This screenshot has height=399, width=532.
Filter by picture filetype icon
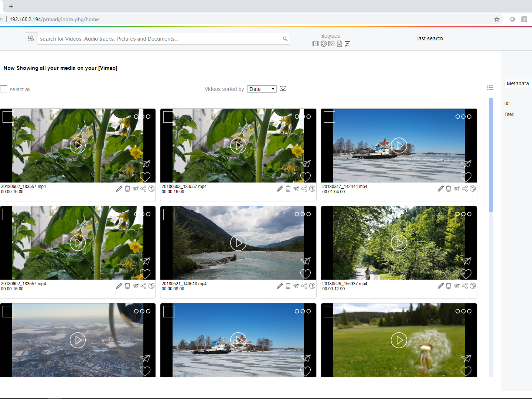(331, 44)
